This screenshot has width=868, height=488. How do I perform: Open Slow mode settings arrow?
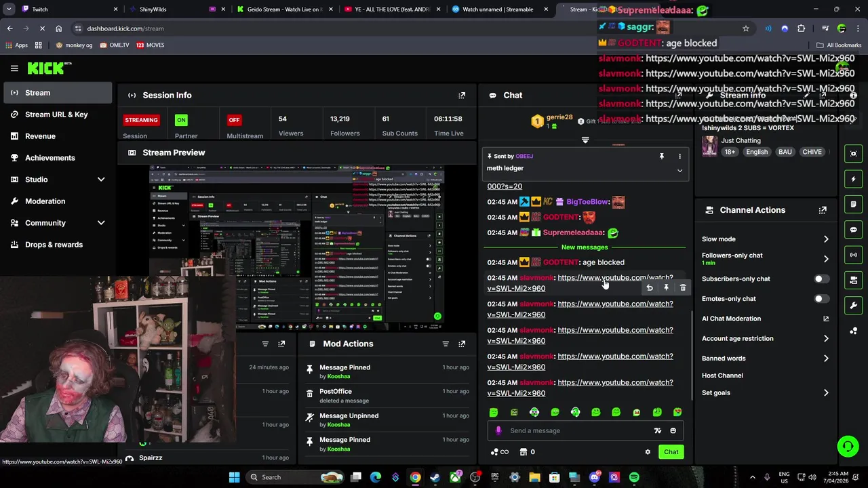coord(826,239)
